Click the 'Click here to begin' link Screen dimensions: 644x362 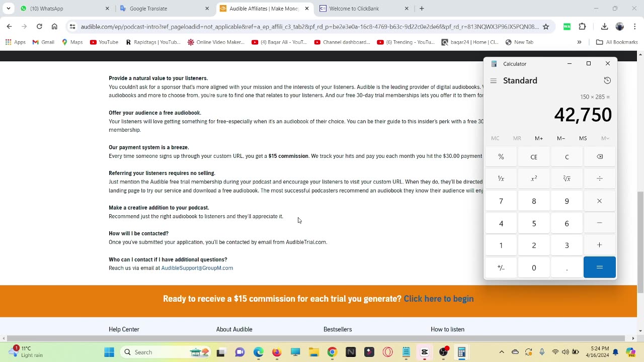pos(439,299)
